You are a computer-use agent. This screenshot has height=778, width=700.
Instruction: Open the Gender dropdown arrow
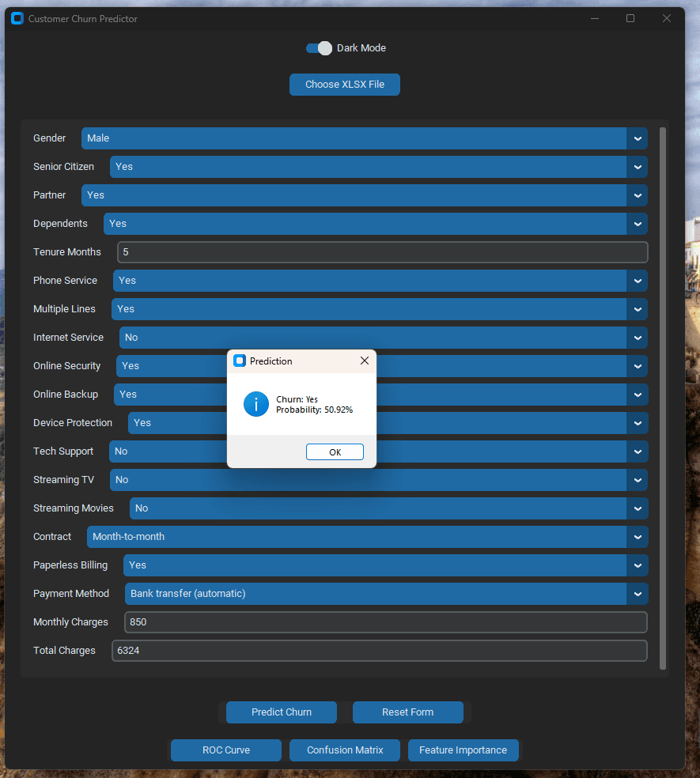coord(638,138)
